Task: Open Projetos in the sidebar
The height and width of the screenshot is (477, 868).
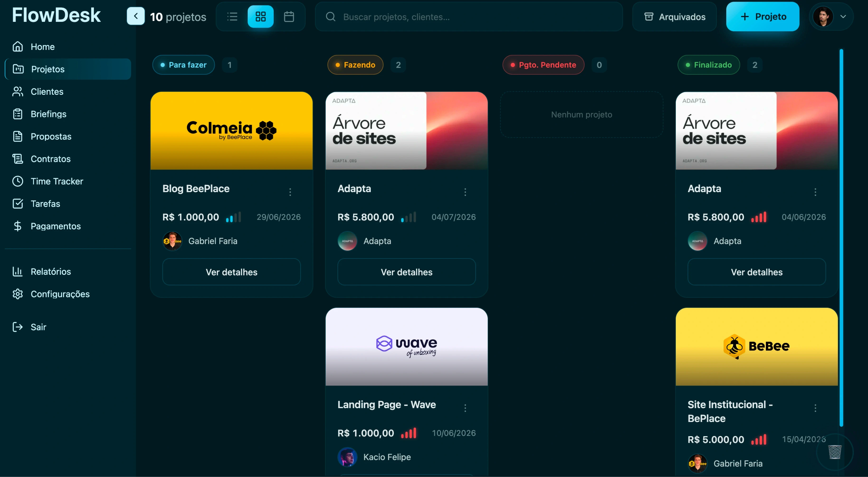Action: pyautogui.click(x=67, y=69)
